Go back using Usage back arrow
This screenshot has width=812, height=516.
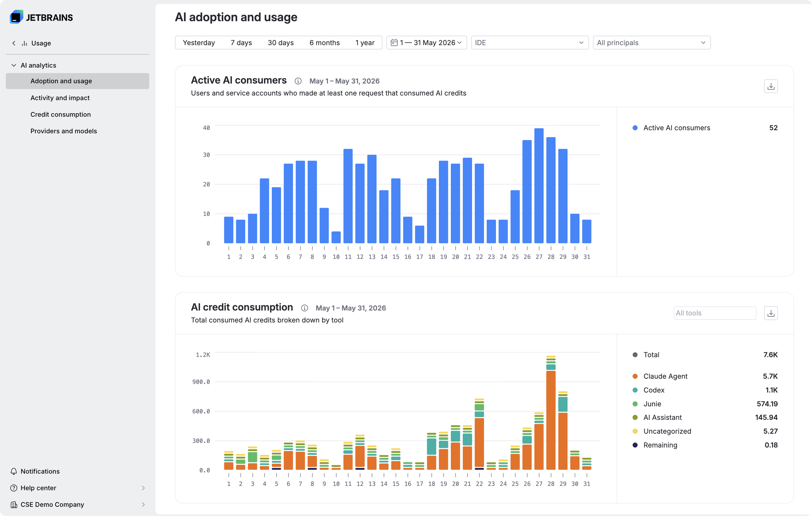coord(14,43)
